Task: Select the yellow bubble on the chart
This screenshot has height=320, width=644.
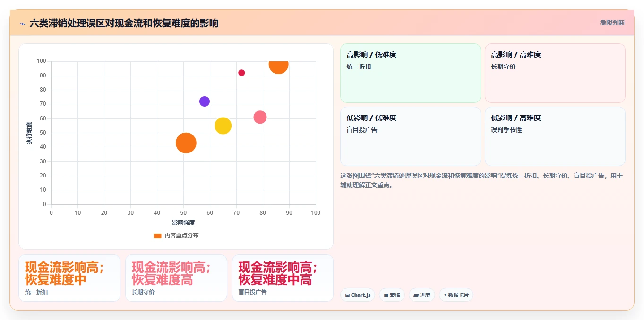Action: [x=223, y=126]
